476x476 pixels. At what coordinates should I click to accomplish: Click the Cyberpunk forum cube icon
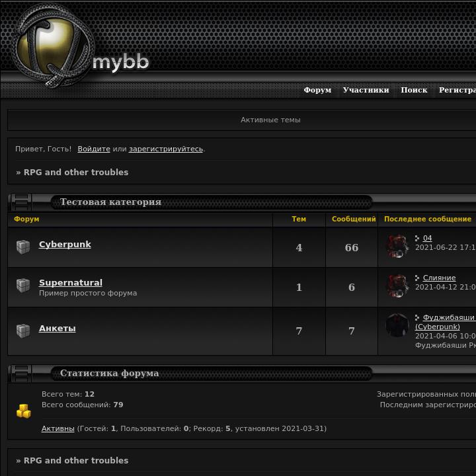coord(23,247)
